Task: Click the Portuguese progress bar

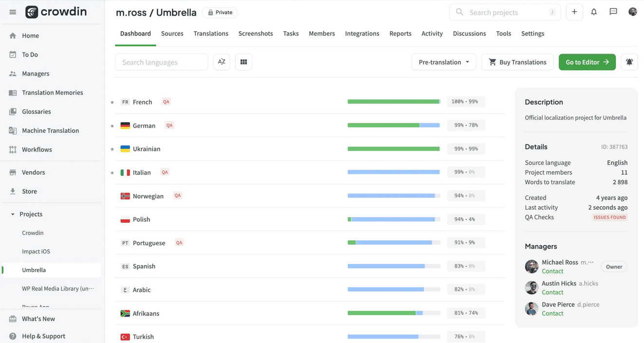Action: 394,243
